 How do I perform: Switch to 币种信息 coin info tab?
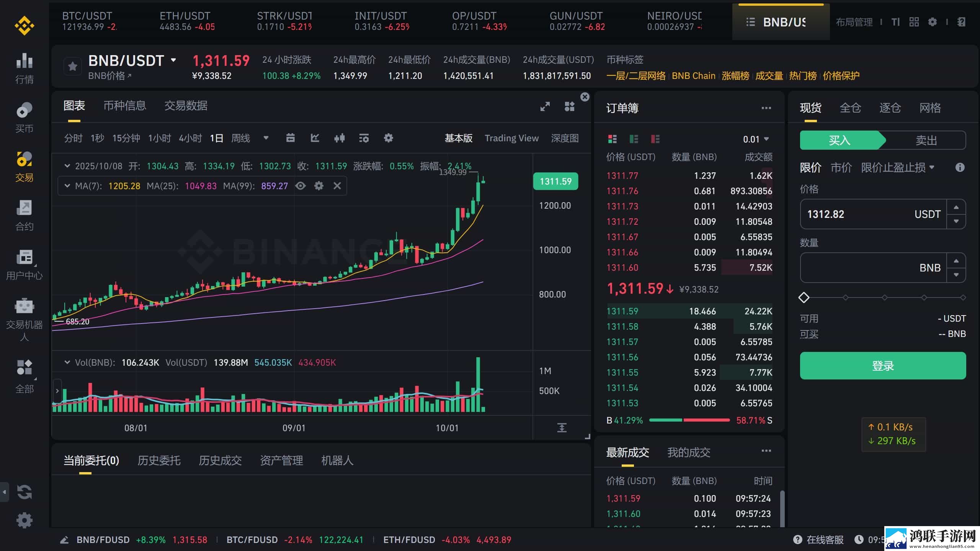[125, 106]
